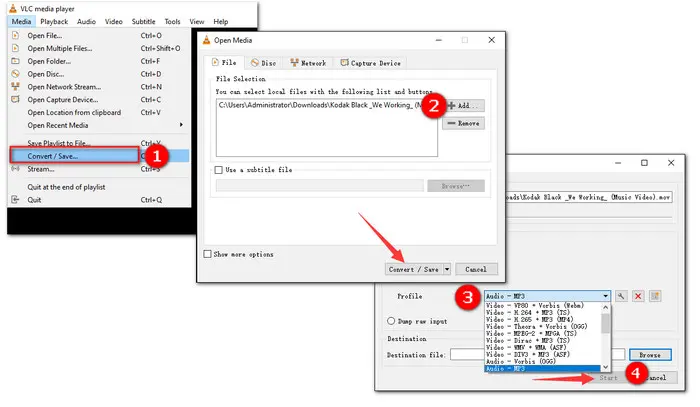Click the Open Folder icon

(16, 61)
